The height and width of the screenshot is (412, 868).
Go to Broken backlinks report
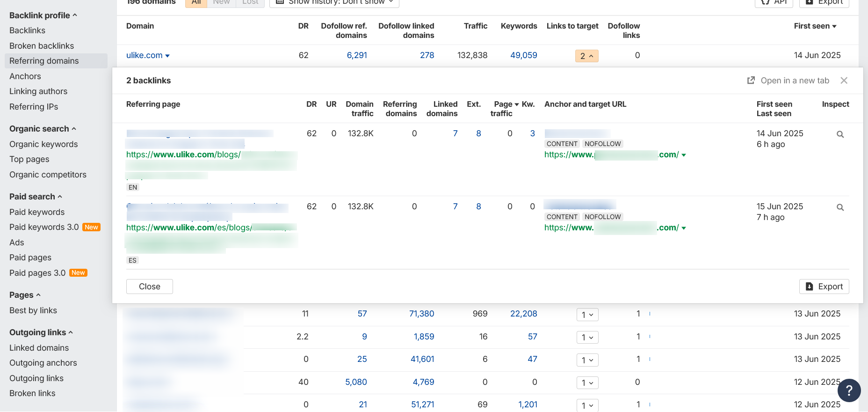pyautogui.click(x=42, y=46)
